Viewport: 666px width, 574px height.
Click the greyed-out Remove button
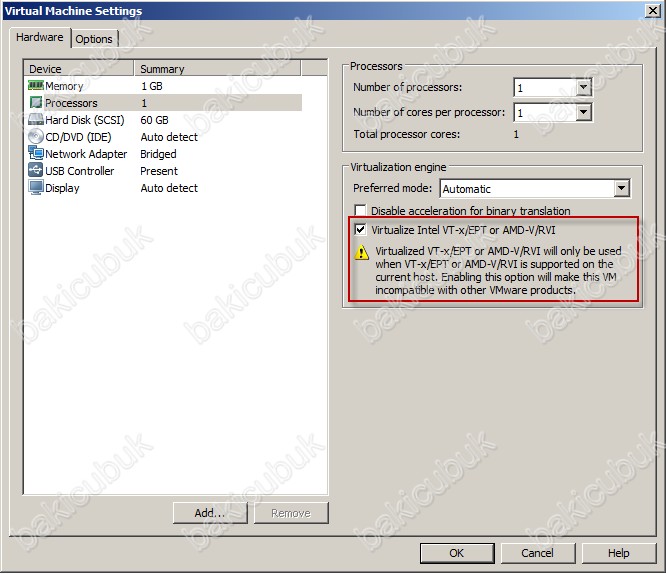pyautogui.click(x=291, y=513)
